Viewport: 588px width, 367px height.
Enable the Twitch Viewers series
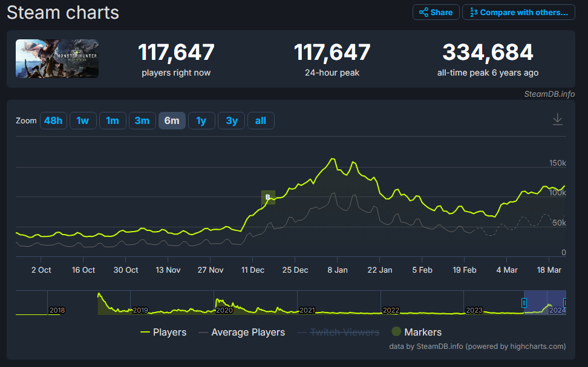coord(339,332)
